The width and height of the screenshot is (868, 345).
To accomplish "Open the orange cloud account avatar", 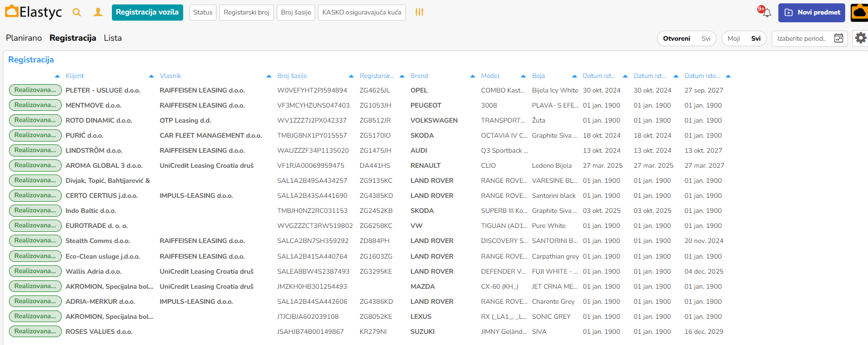I will (861, 12).
